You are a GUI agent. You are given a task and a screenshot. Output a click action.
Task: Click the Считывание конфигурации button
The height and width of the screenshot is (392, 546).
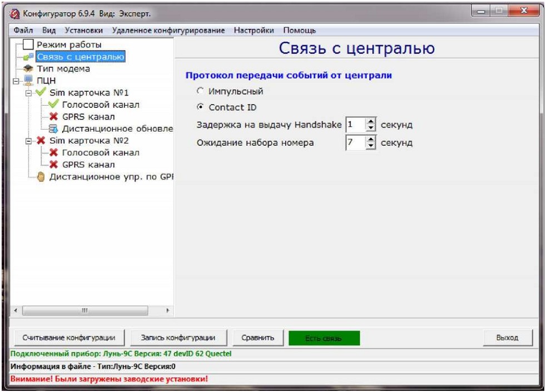coord(69,338)
